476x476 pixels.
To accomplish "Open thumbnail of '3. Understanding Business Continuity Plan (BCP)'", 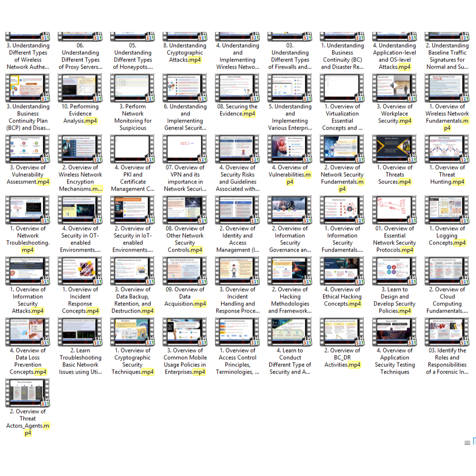I will click(28, 88).
